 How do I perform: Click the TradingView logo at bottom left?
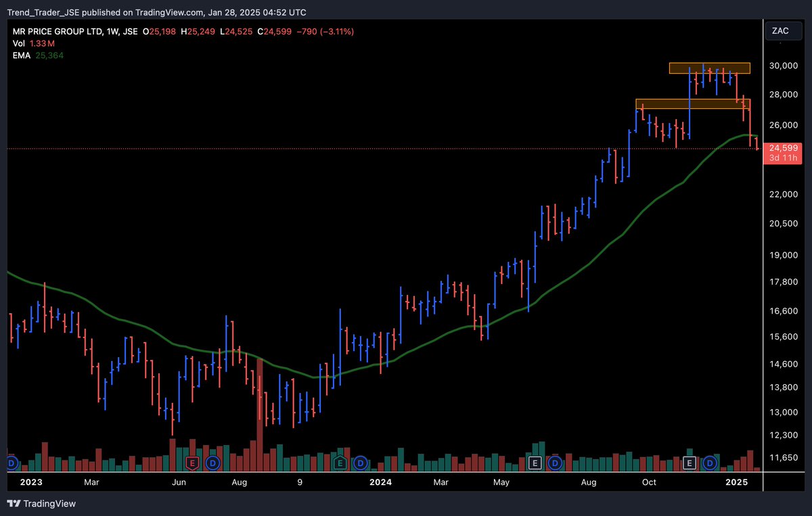coord(41,504)
